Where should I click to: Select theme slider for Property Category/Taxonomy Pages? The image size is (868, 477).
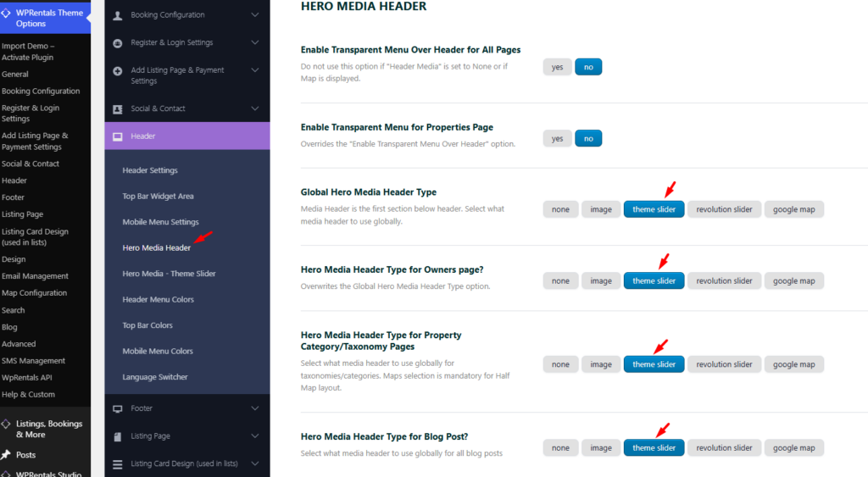(654, 364)
